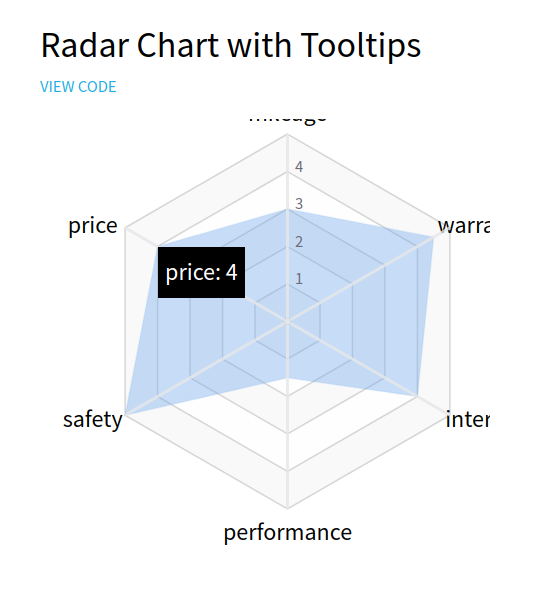Click the performance vertex of blue polygon
The height and width of the screenshot is (596, 534).
tap(288, 378)
